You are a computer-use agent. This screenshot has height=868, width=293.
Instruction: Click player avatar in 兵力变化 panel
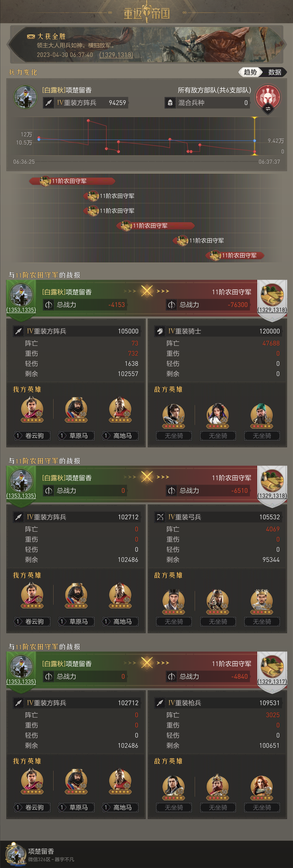click(25, 97)
